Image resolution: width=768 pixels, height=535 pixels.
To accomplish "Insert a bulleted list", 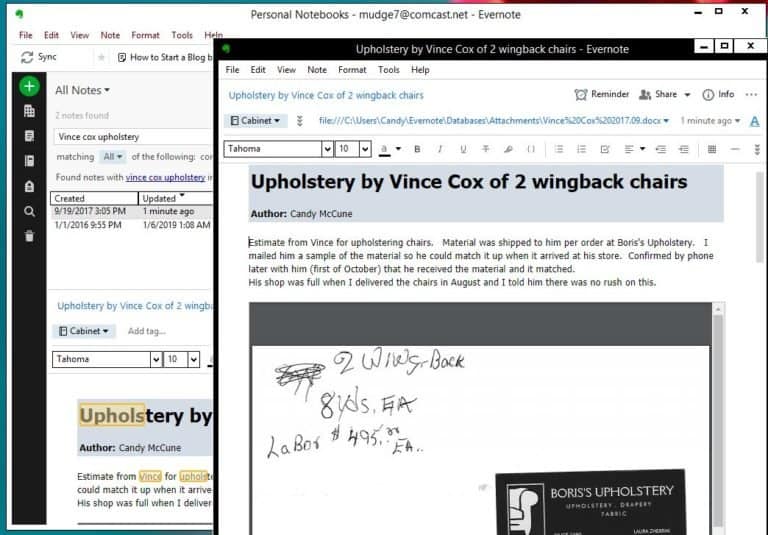I will click(x=559, y=149).
